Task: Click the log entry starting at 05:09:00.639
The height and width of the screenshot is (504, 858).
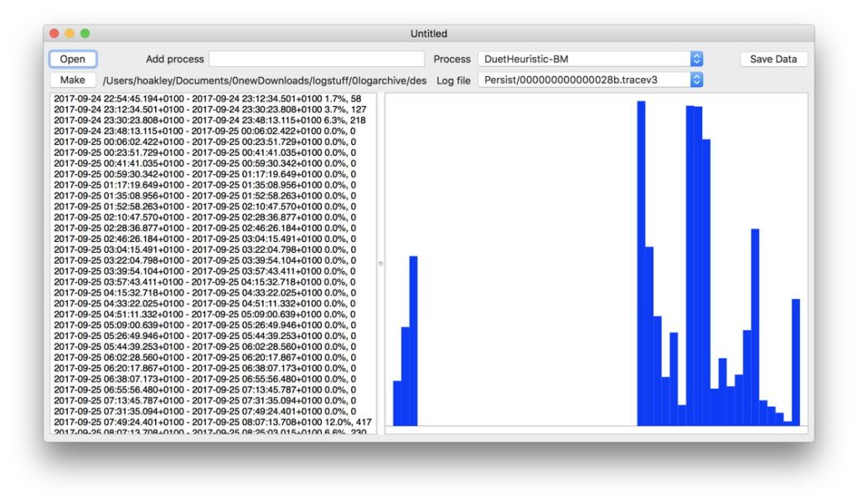Action: pos(204,326)
